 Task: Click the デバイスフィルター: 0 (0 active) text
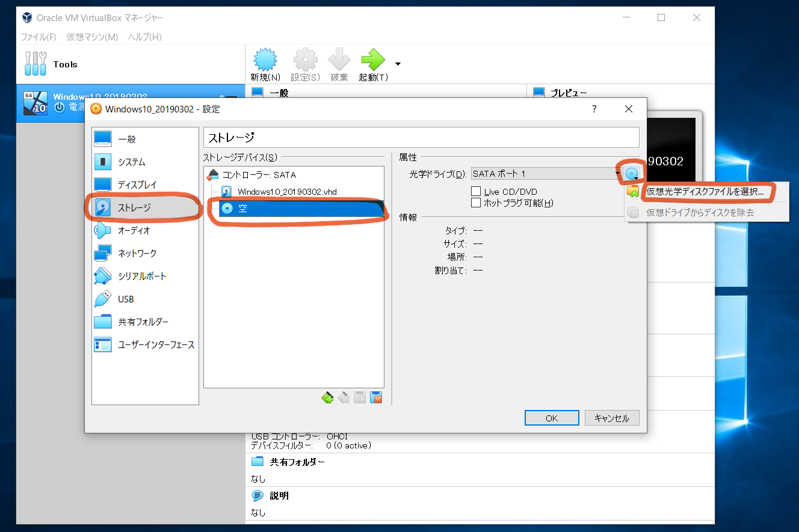[x=311, y=445]
